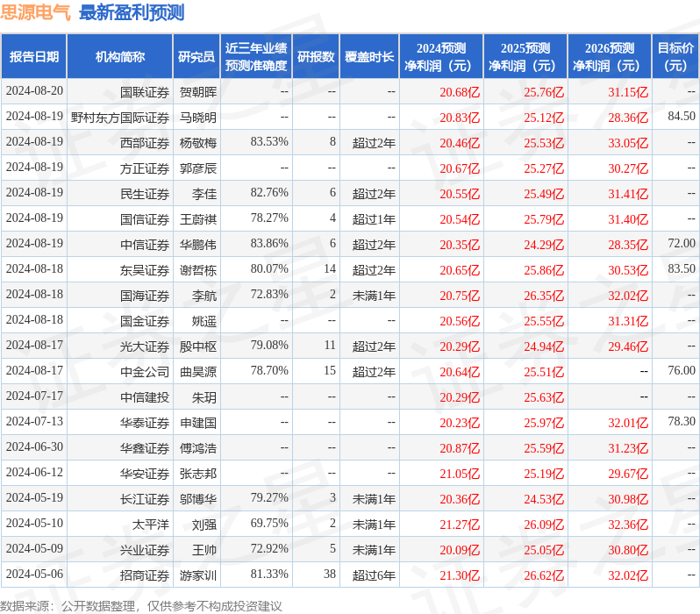
Task: Open the 国联证券 institution entry
Action: point(145,91)
